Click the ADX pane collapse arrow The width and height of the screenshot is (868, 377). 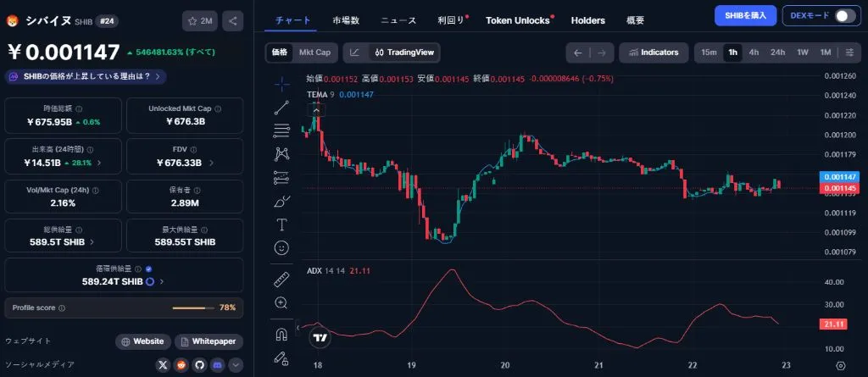(299, 327)
